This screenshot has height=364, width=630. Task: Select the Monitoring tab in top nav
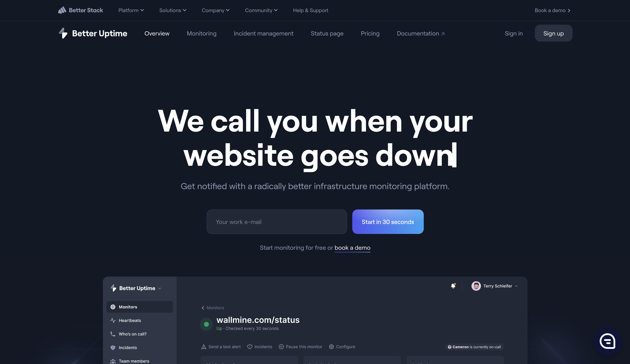(201, 33)
